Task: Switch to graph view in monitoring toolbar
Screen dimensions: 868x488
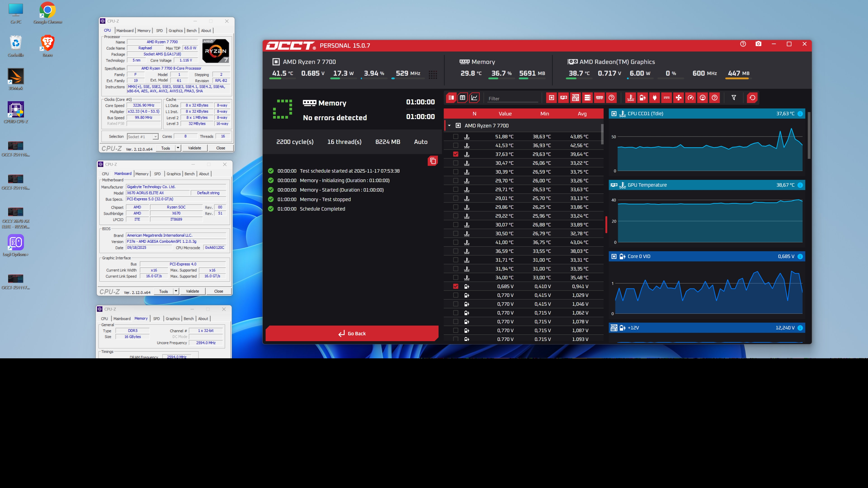Action: pos(474,98)
